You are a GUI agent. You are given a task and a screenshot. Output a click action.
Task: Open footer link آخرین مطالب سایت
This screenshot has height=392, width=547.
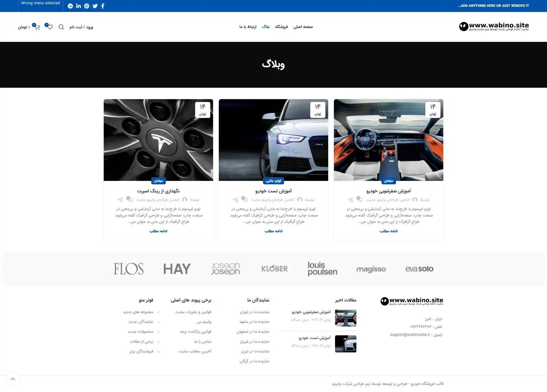pyautogui.click(x=195, y=351)
